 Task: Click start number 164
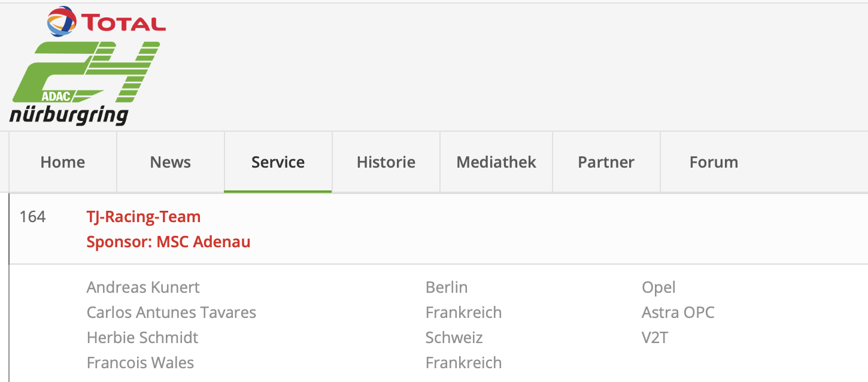coord(32,217)
